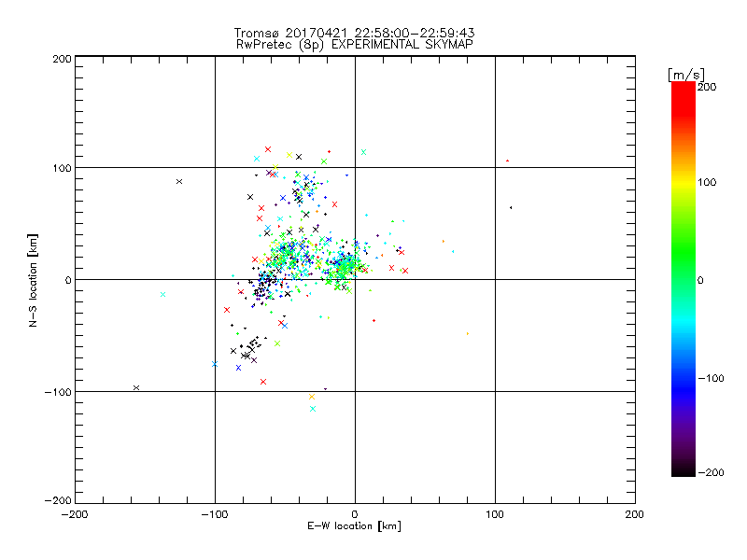The width and height of the screenshot is (747, 560).
Task: Click the cyan X marker near (-137, -13) km
Action: [162, 294]
